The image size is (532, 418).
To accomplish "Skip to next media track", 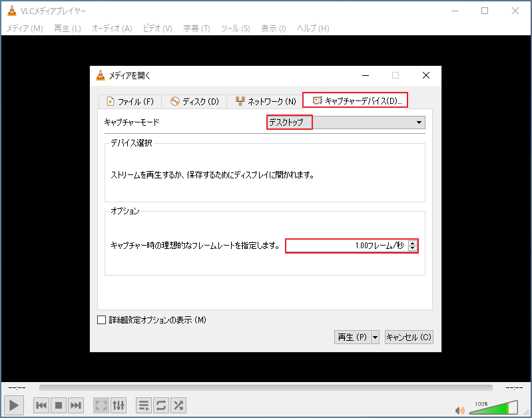I will click(x=75, y=405).
